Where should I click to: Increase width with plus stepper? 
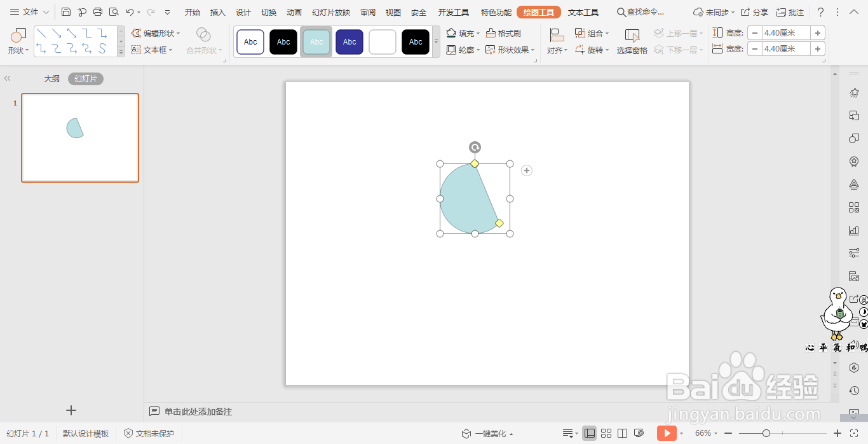pyautogui.click(x=818, y=49)
